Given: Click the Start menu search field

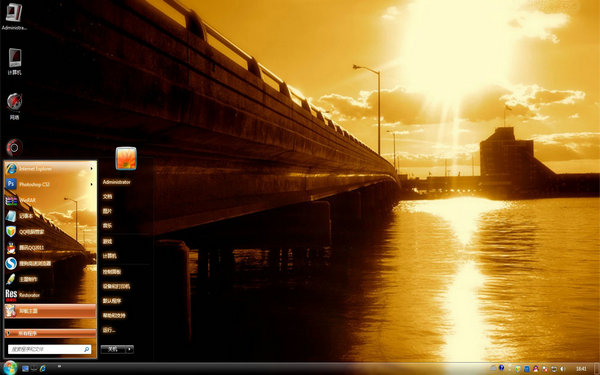Looking at the screenshot, I should click(49, 349).
